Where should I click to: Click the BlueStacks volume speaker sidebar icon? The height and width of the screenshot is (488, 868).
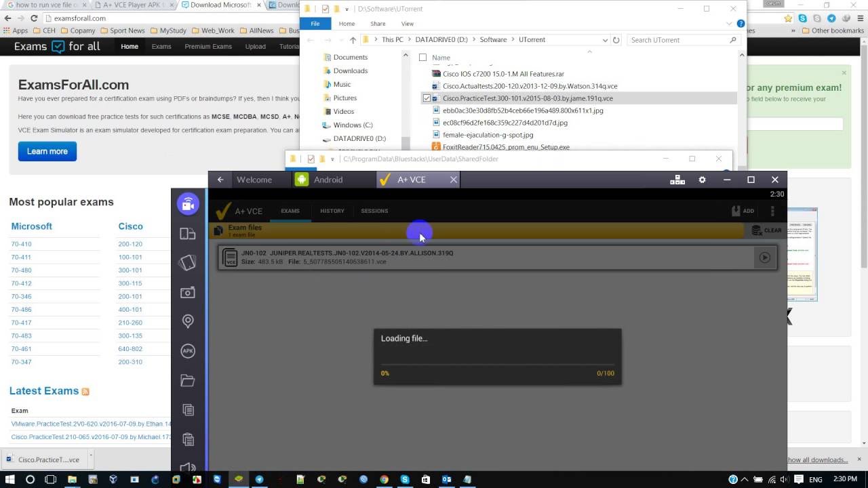188,466
